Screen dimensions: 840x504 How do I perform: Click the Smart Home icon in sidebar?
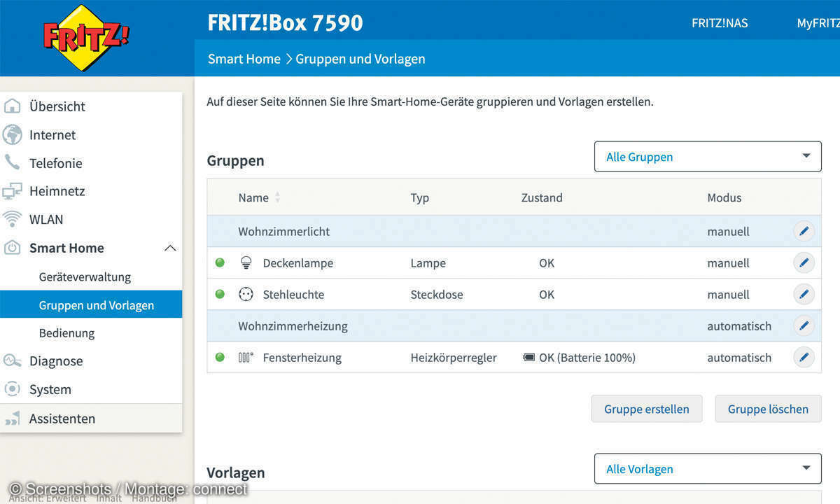click(12, 248)
